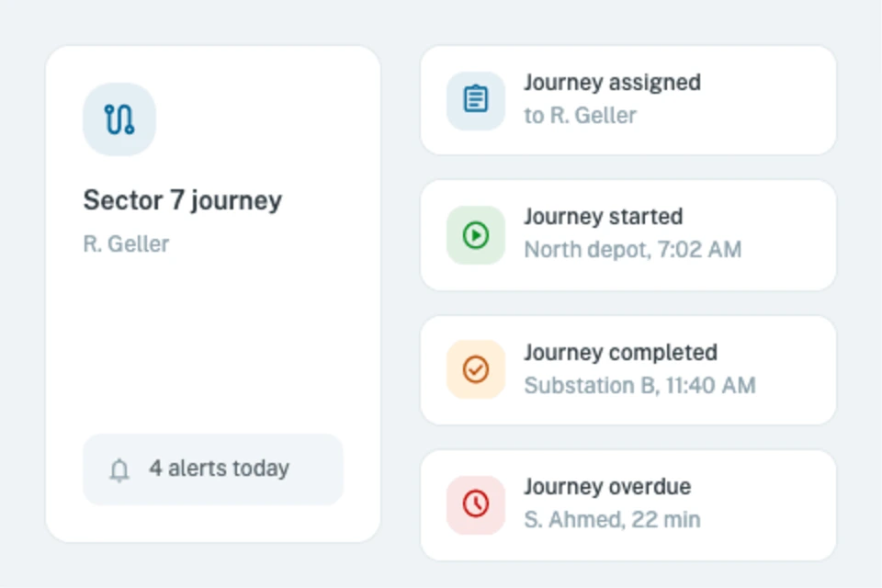Click the red clock icon for Journey overdue

tap(475, 504)
